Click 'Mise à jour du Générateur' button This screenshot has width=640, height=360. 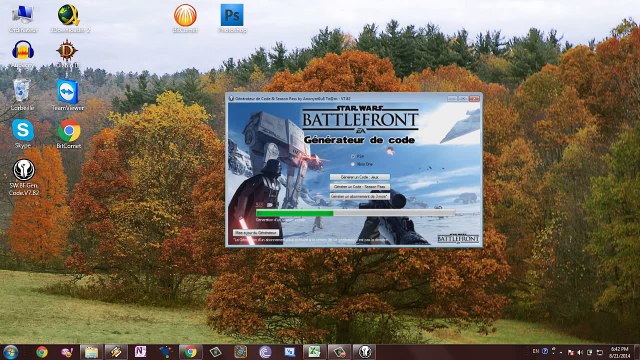click(256, 233)
